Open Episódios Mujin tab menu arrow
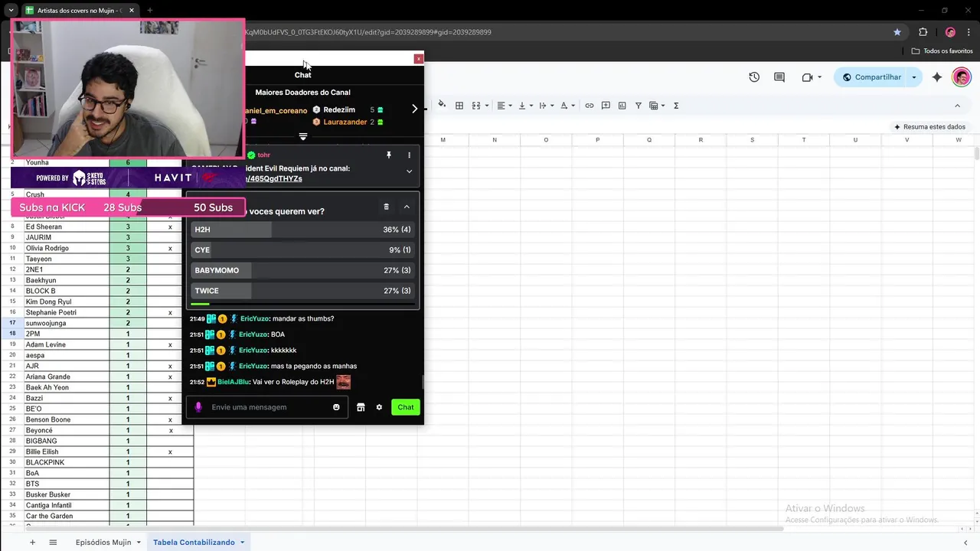 (139, 543)
